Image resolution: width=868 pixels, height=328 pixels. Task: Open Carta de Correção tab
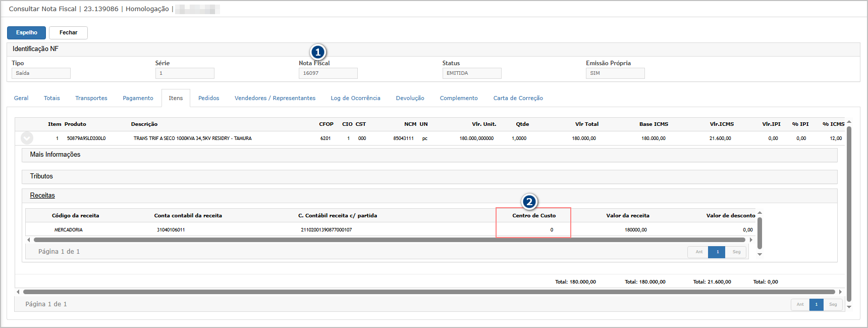point(518,98)
